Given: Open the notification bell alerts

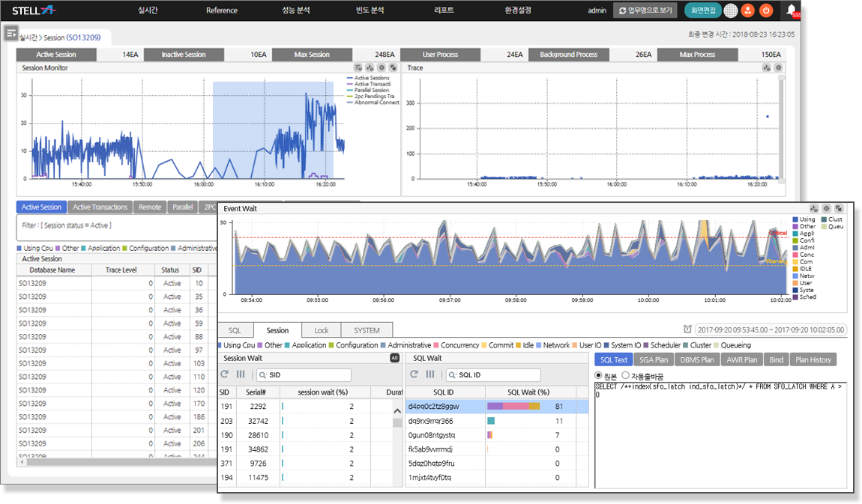Looking at the screenshot, I should (x=792, y=10).
